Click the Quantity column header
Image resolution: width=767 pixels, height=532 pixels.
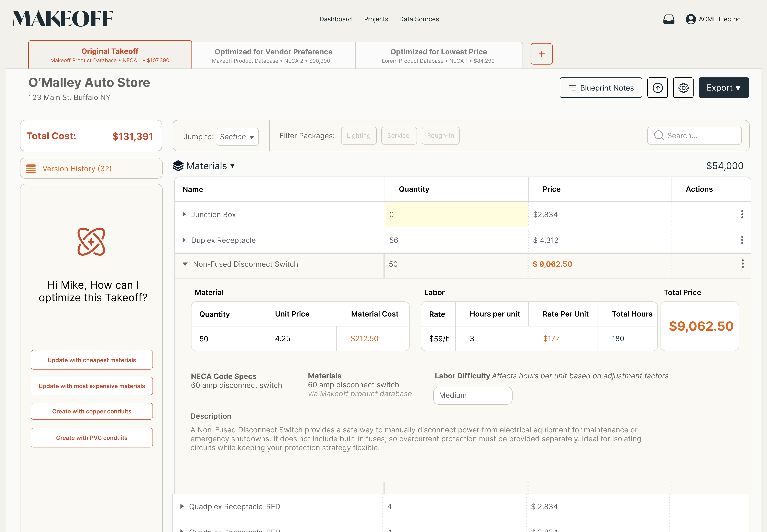click(x=414, y=189)
